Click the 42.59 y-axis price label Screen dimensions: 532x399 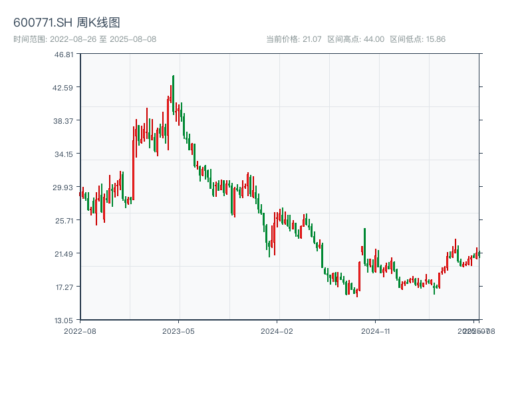63,87
